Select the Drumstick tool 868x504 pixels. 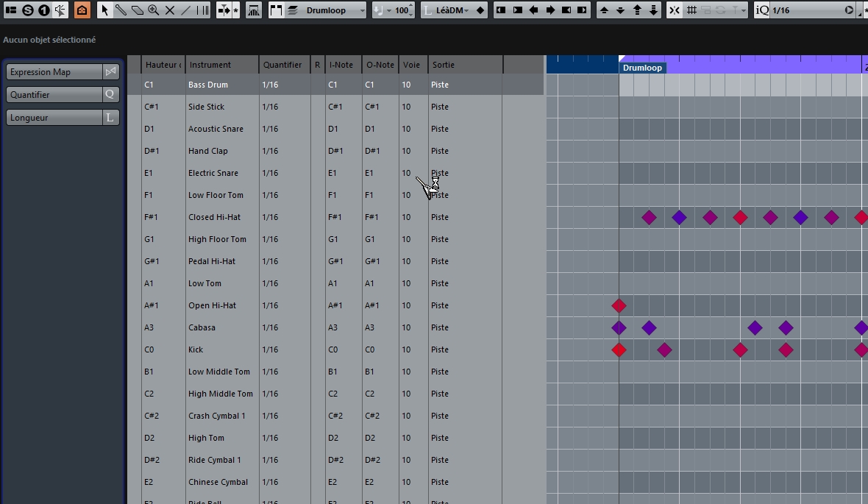point(121,10)
